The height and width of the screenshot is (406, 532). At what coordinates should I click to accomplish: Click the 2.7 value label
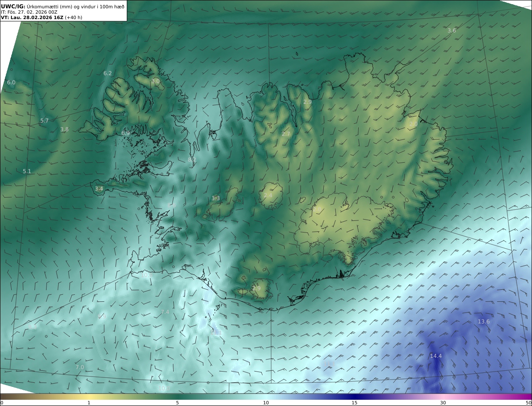(286, 134)
